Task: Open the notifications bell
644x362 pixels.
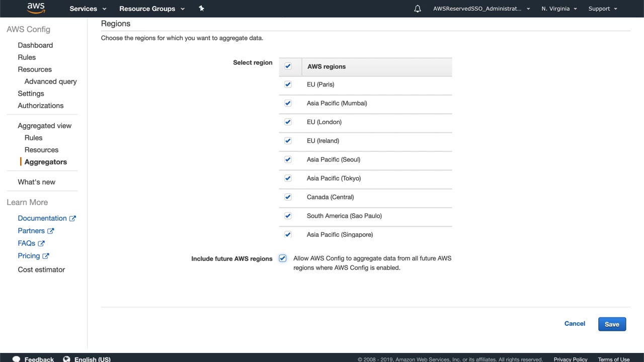Action: (x=418, y=9)
